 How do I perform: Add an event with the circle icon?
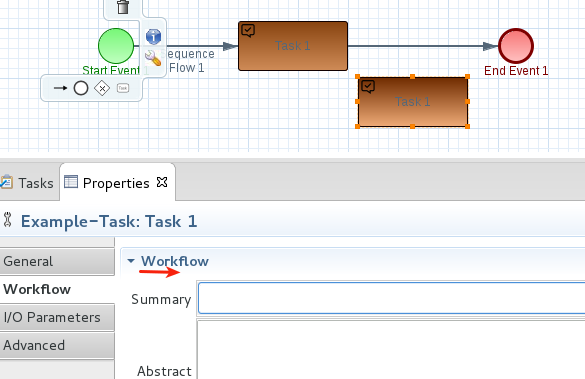pos(81,88)
